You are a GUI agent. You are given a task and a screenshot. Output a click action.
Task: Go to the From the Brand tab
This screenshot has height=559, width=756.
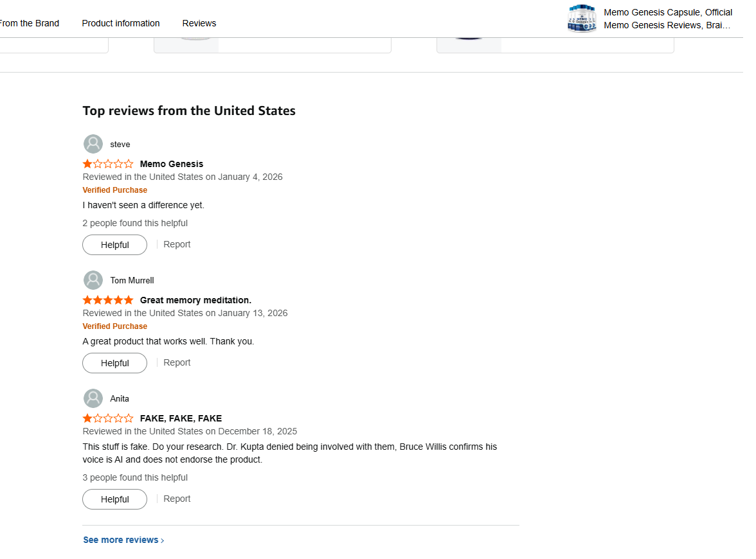point(28,23)
